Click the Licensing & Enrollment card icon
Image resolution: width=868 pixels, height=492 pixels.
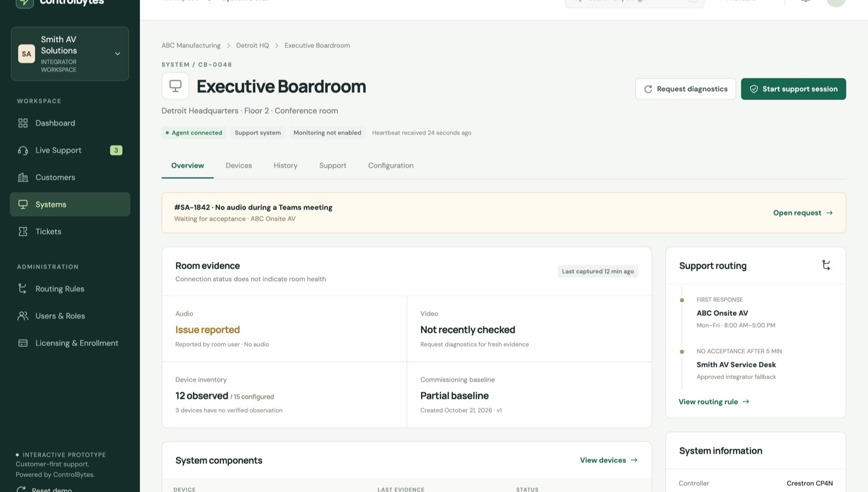pyautogui.click(x=23, y=343)
